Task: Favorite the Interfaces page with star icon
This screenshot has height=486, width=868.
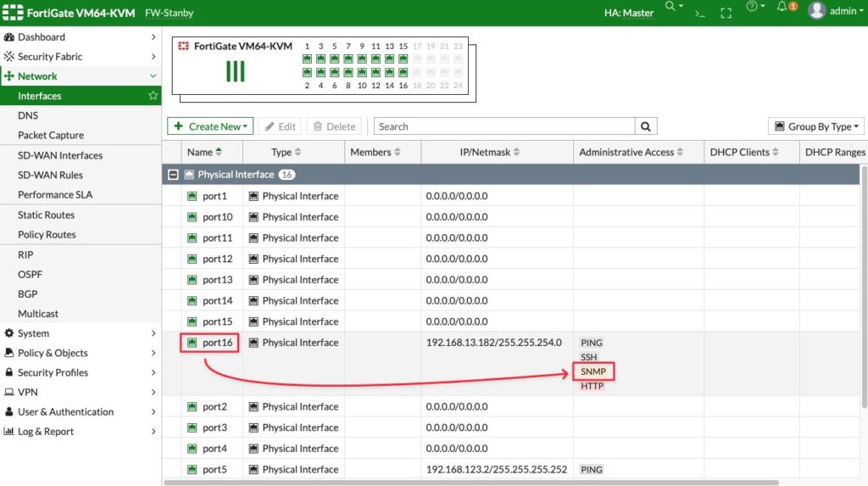Action: coord(153,95)
